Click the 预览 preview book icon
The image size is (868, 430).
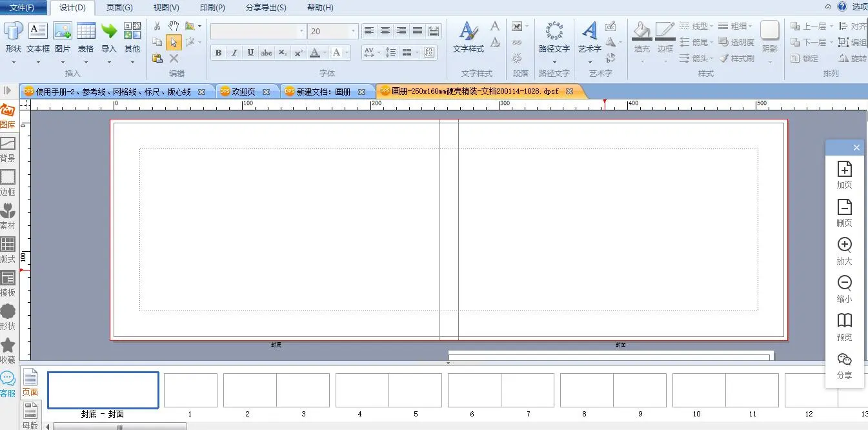(844, 327)
